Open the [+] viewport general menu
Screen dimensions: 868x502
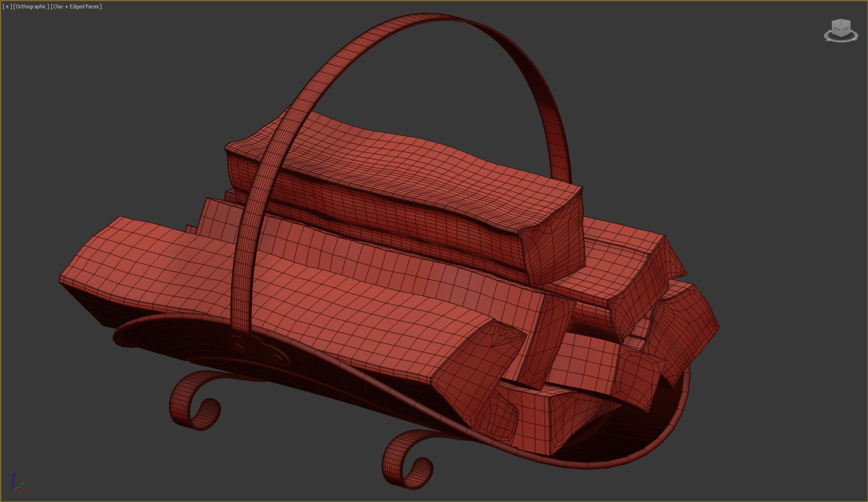[x=7, y=7]
